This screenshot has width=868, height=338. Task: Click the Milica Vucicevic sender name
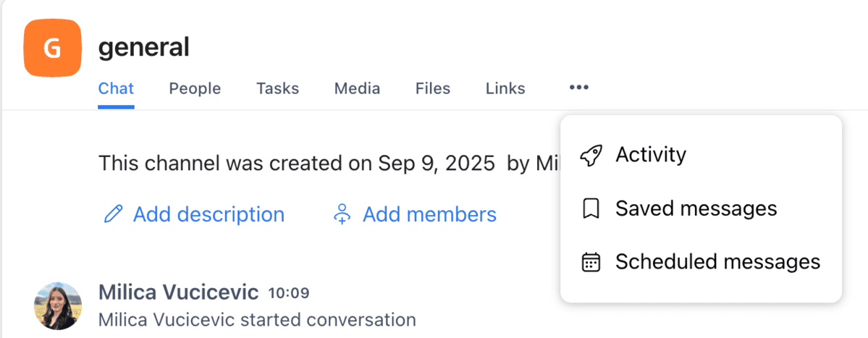(x=178, y=292)
